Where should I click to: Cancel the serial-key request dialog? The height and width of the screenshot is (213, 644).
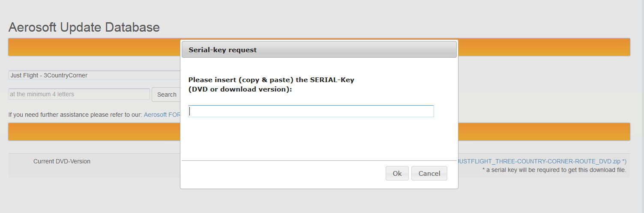click(429, 173)
